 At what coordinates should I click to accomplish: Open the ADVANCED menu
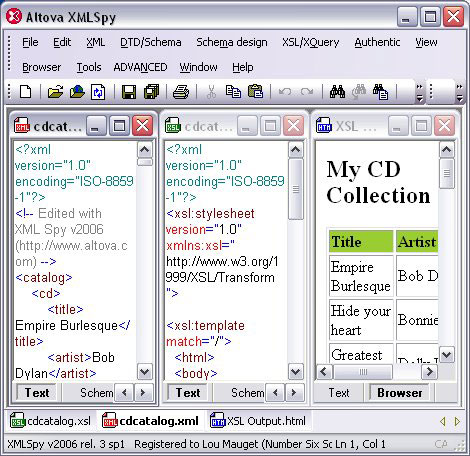click(140, 67)
